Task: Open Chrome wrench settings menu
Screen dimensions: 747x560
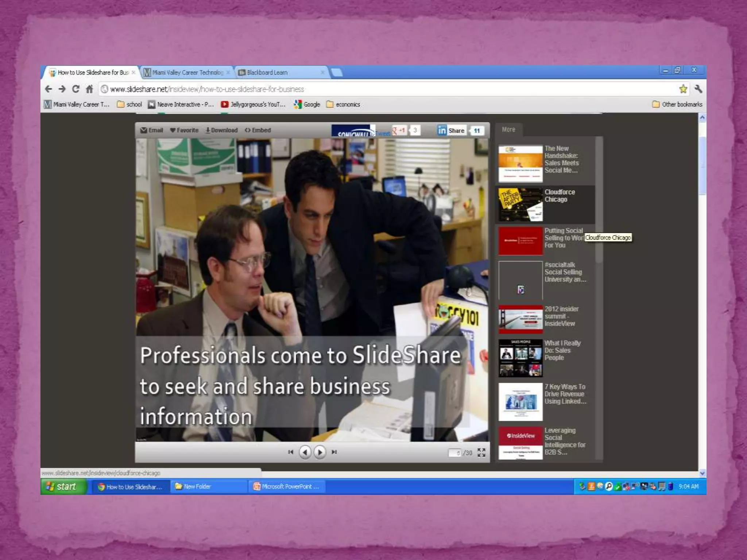Action: (698, 89)
